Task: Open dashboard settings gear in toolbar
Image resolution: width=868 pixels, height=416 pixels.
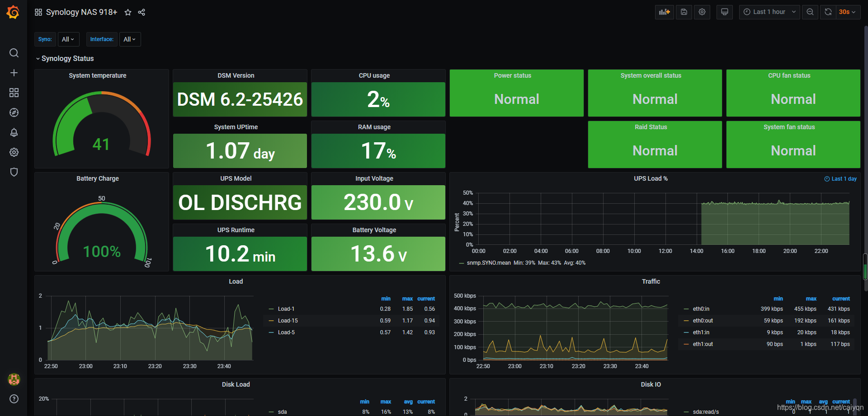Action: 702,12
